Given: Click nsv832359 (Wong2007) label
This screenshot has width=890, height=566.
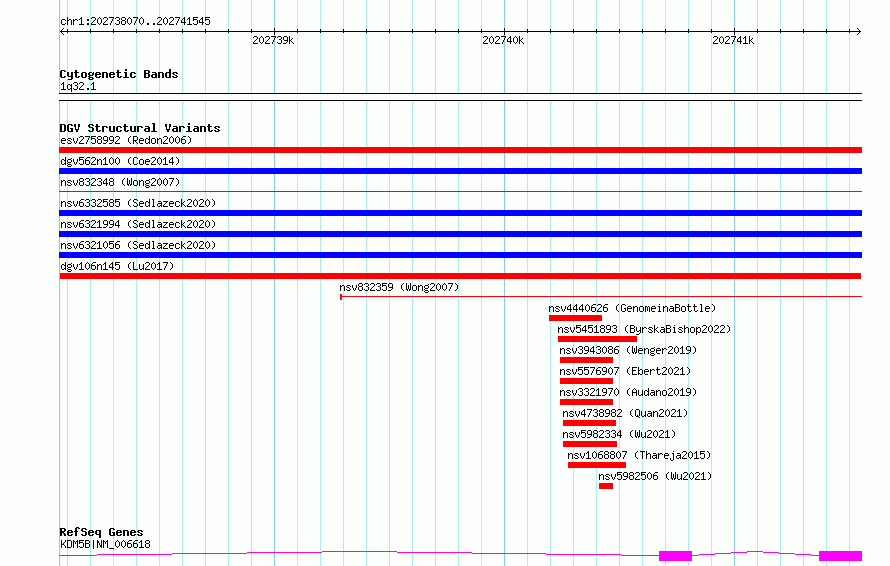Looking at the screenshot, I should (x=399, y=287).
